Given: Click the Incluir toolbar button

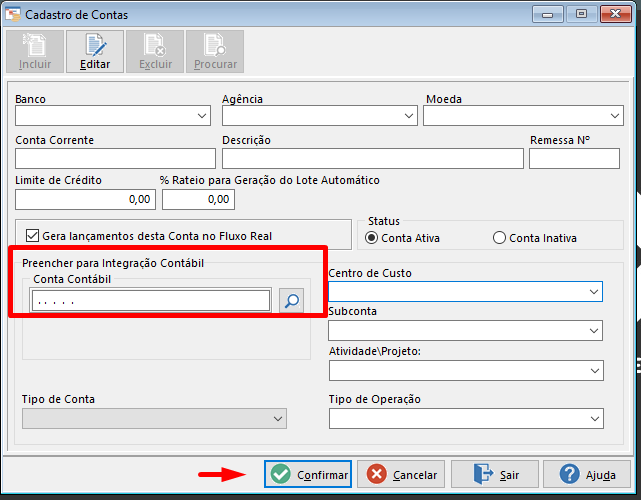Looking at the screenshot, I should (35, 52).
